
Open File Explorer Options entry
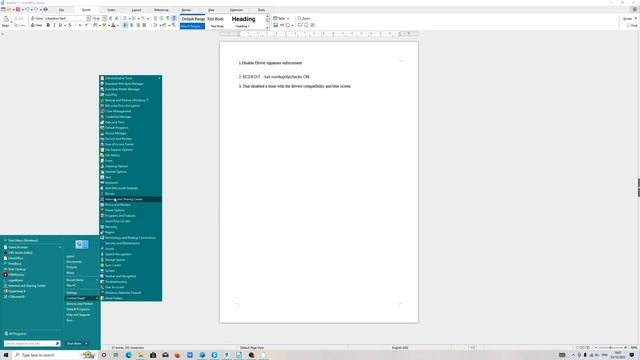pyautogui.click(x=131, y=150)
